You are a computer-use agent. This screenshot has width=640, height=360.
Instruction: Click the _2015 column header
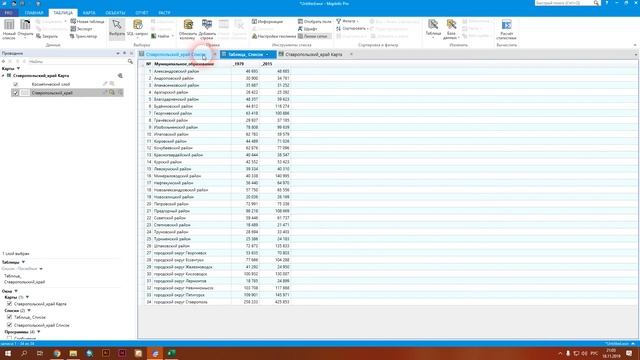pos(275,64)
